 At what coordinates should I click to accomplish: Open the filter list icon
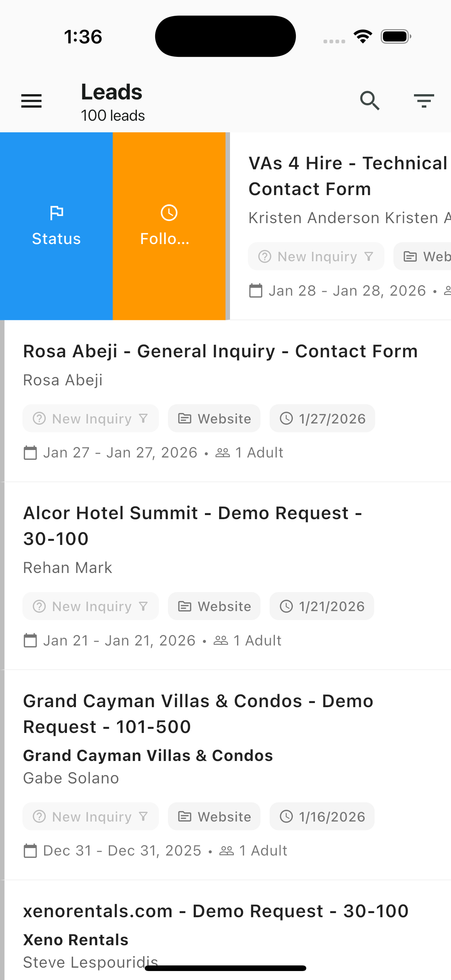(x=424, y=101)
